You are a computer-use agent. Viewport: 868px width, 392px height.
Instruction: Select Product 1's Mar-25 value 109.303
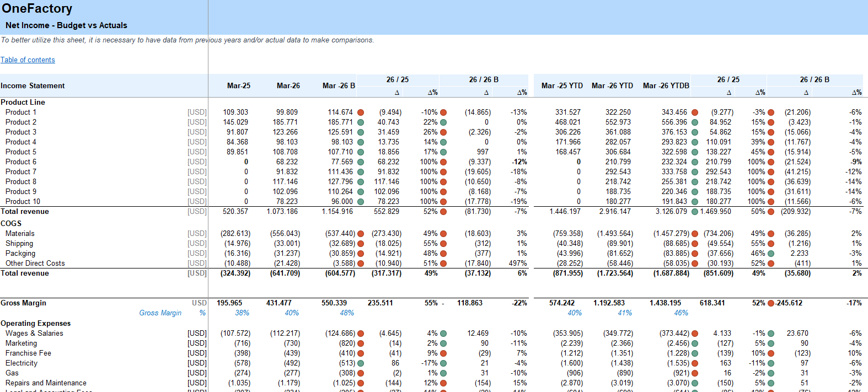click(x=235, y=112)
